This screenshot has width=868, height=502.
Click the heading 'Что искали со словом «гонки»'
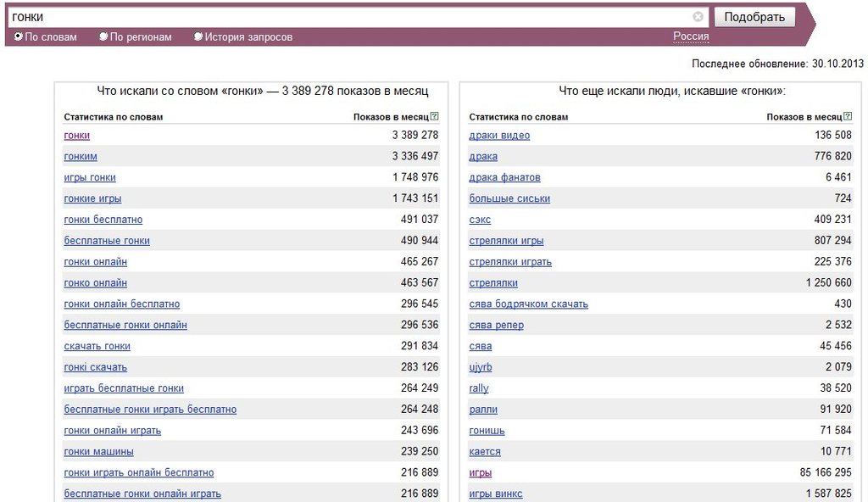tap(180, 91)
